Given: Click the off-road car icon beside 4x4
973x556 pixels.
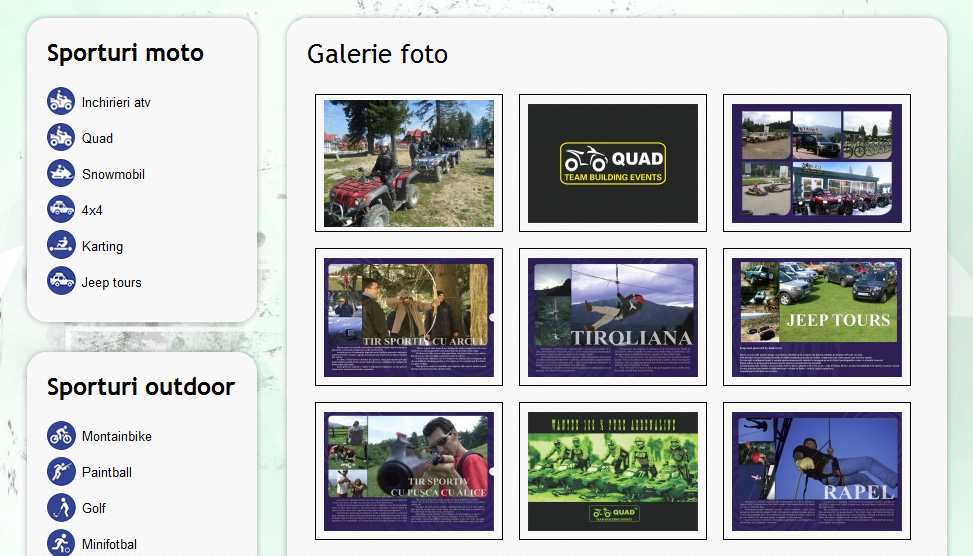Looking at the screenshot, I should [61, 209].
